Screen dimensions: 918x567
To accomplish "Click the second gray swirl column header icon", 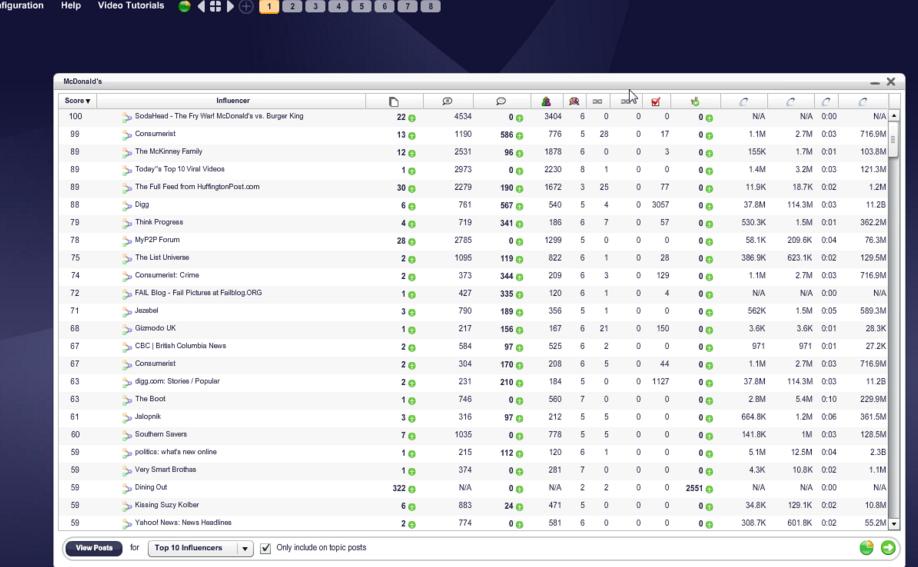I will coord(790,101).
